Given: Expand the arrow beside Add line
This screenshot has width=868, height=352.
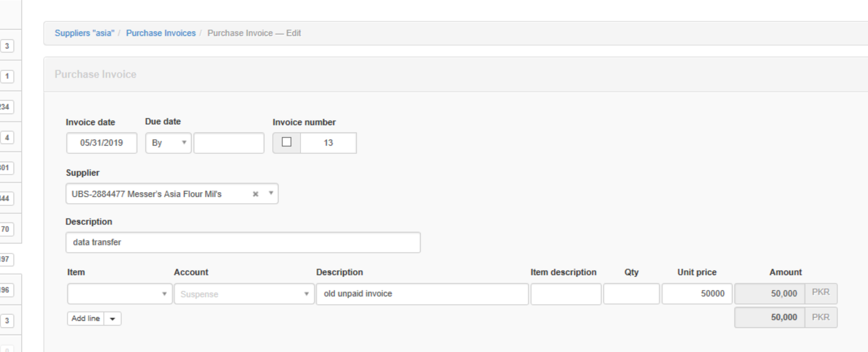Looking at the screenshot, I should pyautogui.click(x=113, y=319).
